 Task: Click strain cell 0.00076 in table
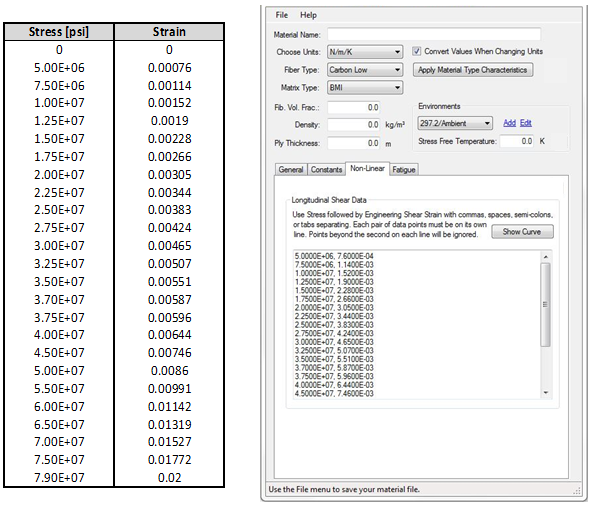tap(169, 68)
